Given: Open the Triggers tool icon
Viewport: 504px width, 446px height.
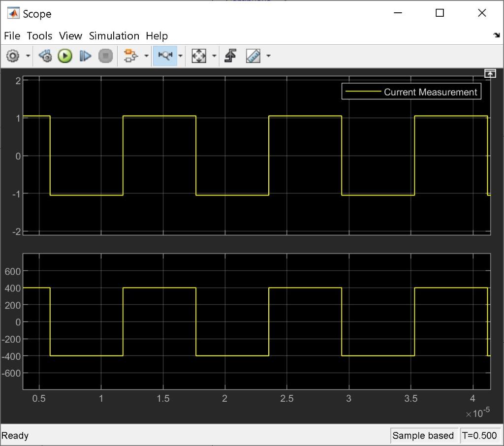Looking at the screenshot, I should [230, 56].
